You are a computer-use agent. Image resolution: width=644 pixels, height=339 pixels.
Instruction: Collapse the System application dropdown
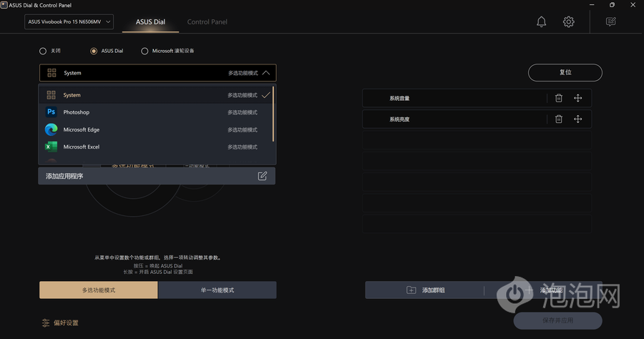point(157,73)
